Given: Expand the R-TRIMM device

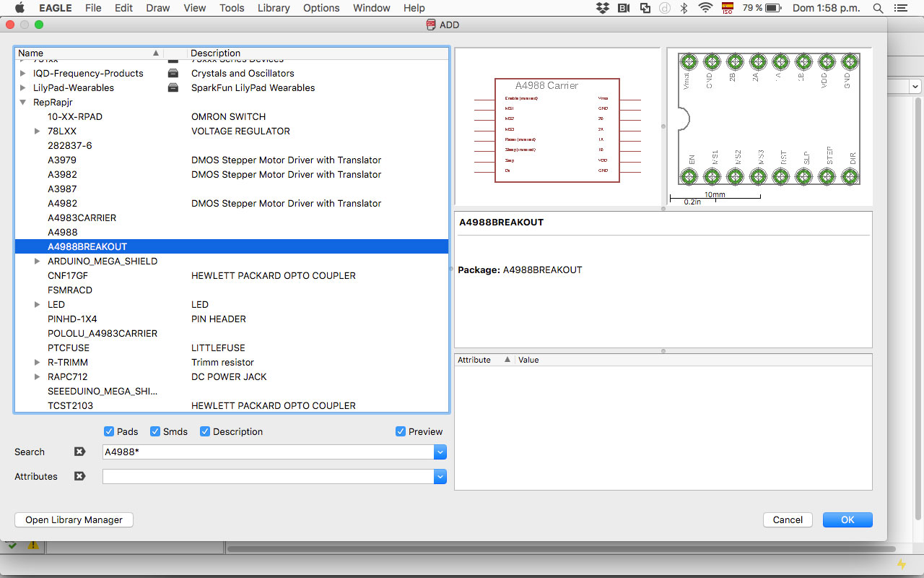Looking at the screenshot, I should 38,362.
